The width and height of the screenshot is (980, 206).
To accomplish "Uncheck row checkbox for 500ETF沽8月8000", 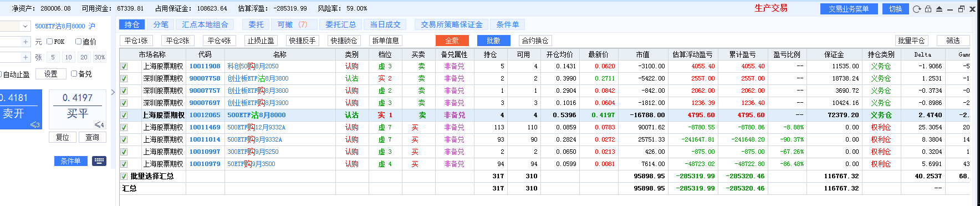I will (x=124, y=115).
